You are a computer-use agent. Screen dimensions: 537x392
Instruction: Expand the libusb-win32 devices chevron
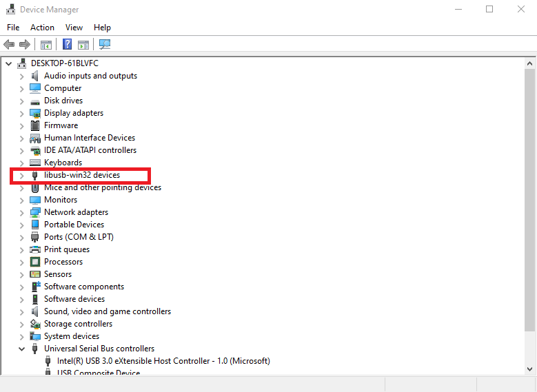coord(21,176)
